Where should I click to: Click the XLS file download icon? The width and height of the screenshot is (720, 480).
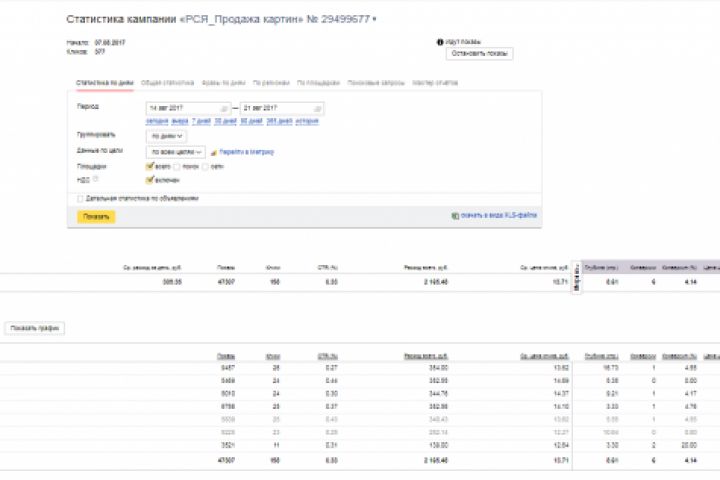tap(455, 215)
